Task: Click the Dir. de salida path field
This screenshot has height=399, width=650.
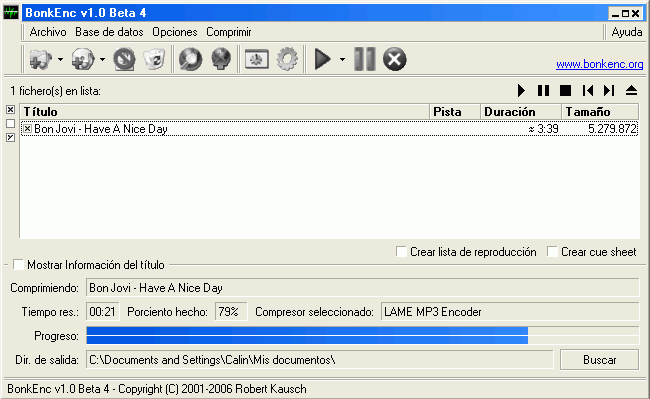Action: (x=320, y=360)
